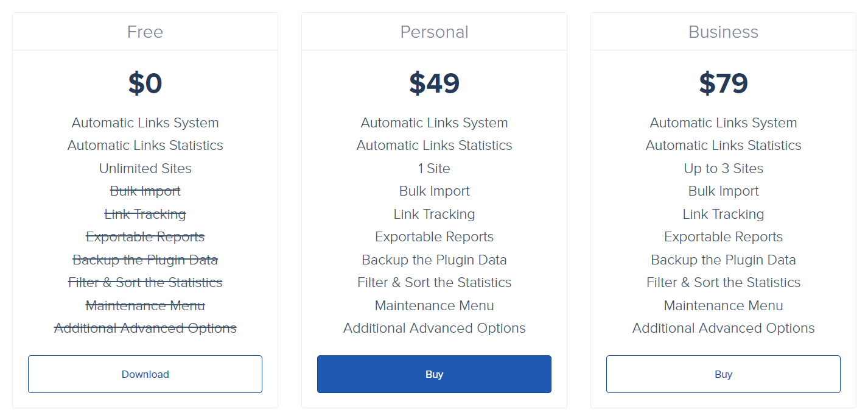Click Backup the Plugin Data under Business

click(x=723, y=260)
